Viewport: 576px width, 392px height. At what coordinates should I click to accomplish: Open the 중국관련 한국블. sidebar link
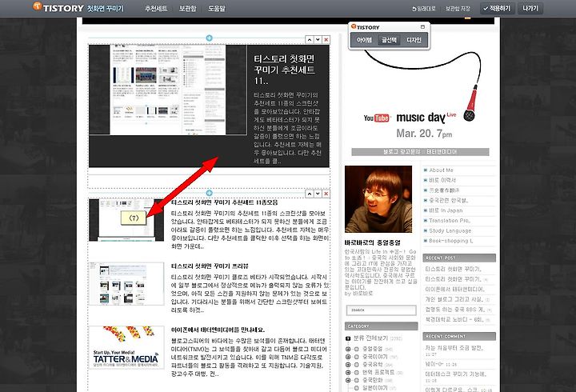point(449,200)
